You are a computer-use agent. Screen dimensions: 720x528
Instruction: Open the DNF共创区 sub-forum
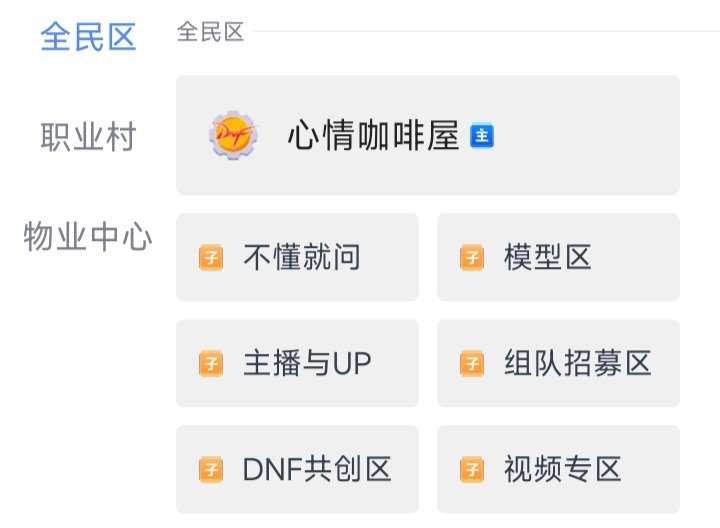coord(298,469)
